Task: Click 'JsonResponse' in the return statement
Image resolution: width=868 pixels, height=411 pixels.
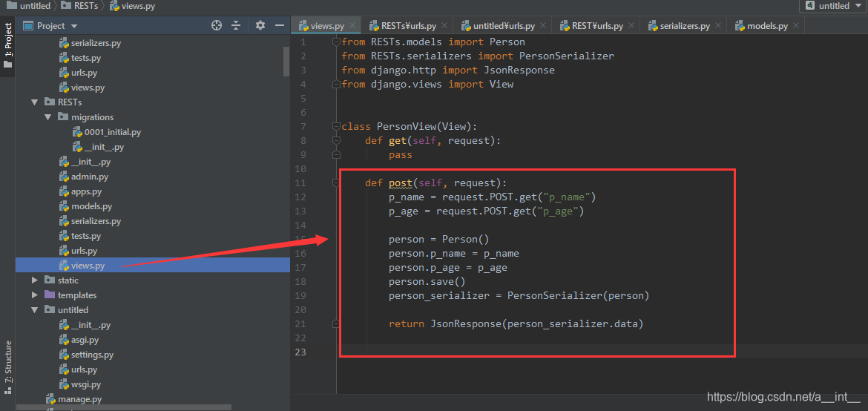Action: coord(465,324)
